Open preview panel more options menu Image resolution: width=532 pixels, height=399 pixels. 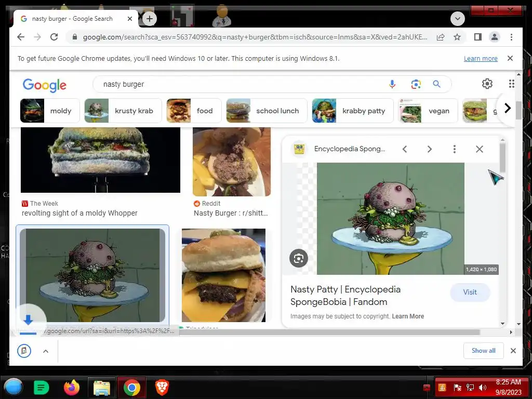(454, 149)
